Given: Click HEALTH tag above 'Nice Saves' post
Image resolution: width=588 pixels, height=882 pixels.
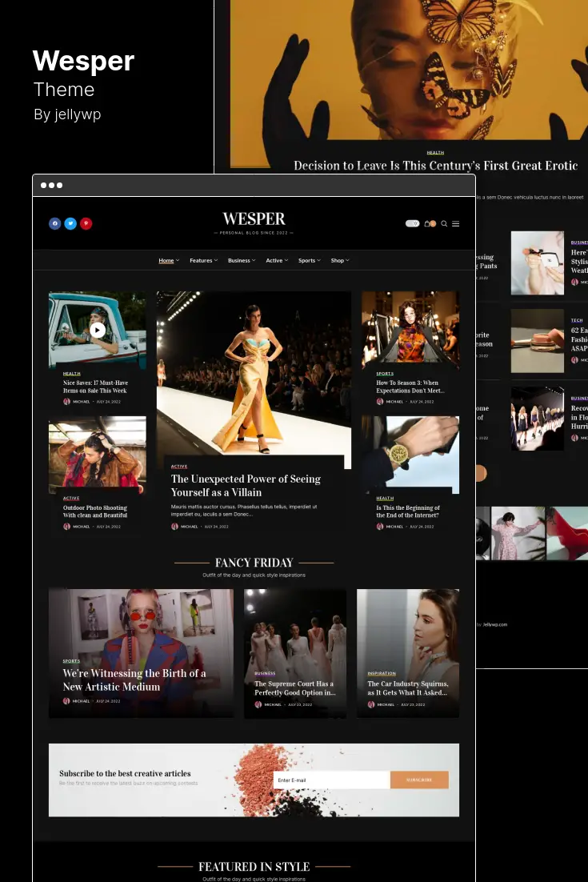Looking at the screenshot, I should pos(71,374).
